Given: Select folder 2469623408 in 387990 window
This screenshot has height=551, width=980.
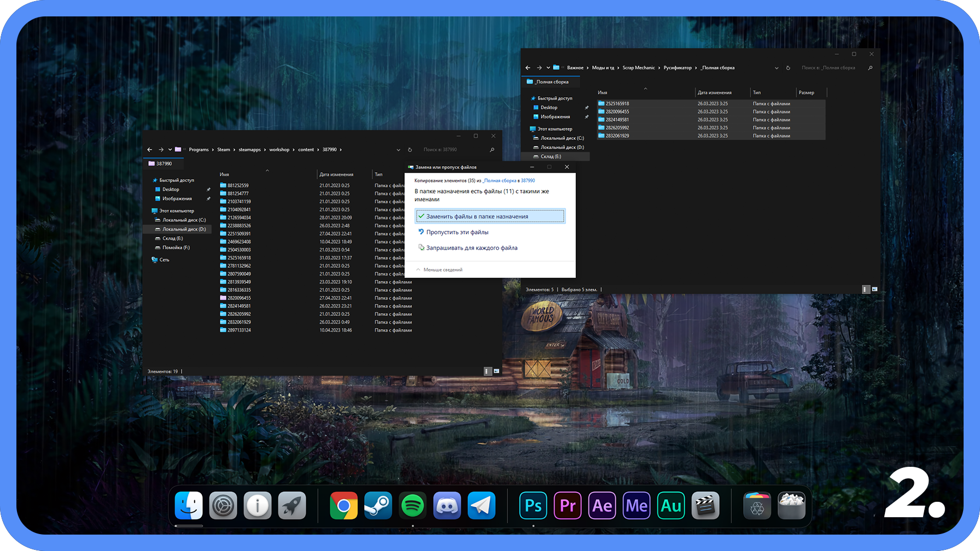Looking at the screenshot, I should pyautogui.click(x=239, y=242).
